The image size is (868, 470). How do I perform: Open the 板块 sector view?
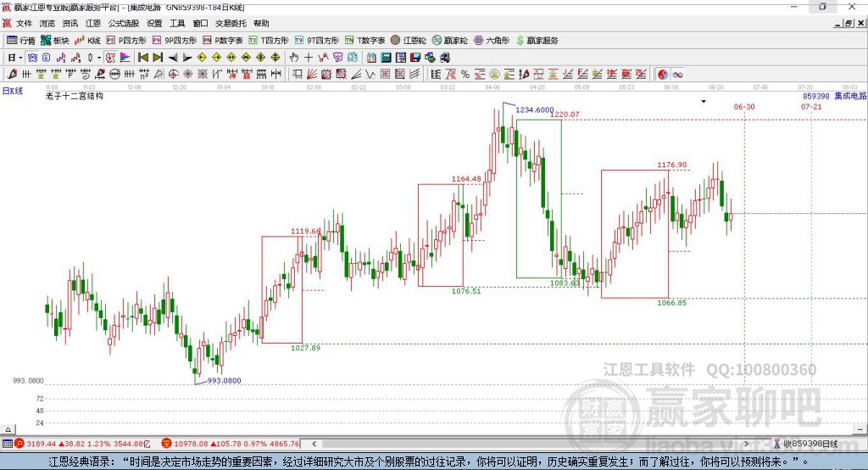55,41
